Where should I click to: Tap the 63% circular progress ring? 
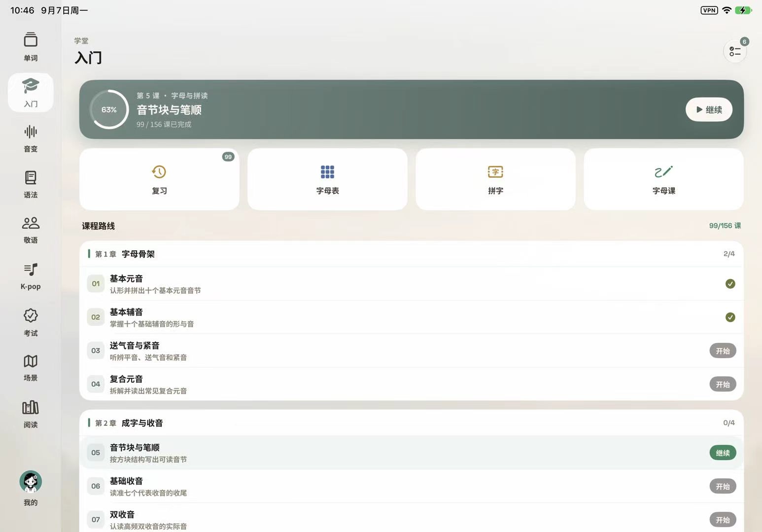coord(109,109)
